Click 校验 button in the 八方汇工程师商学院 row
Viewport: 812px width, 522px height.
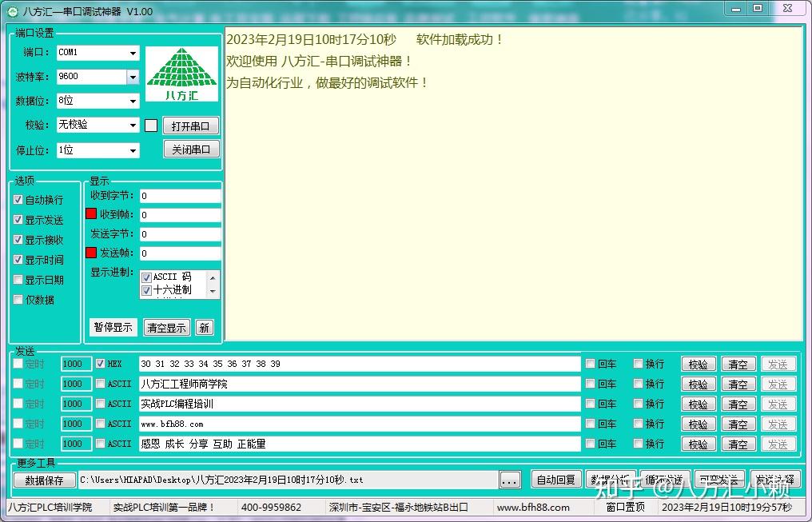point(698,385)
